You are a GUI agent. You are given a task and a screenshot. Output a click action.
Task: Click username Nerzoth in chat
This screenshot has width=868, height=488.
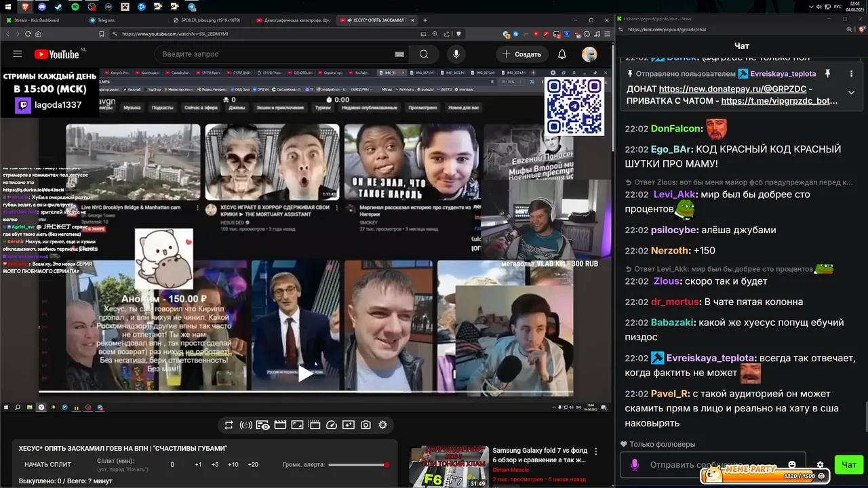pos(671,250)
